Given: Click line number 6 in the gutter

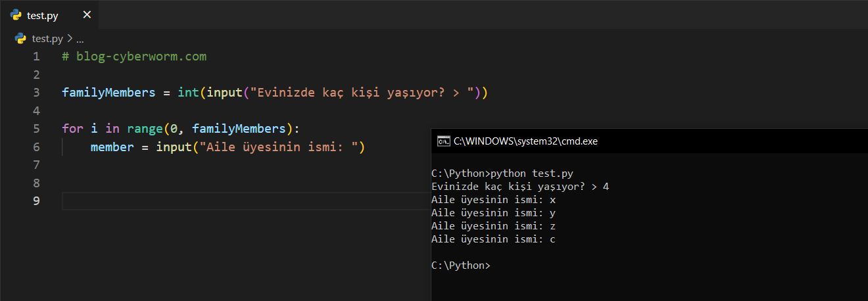Looking at the screenshot, I should 36,147.
